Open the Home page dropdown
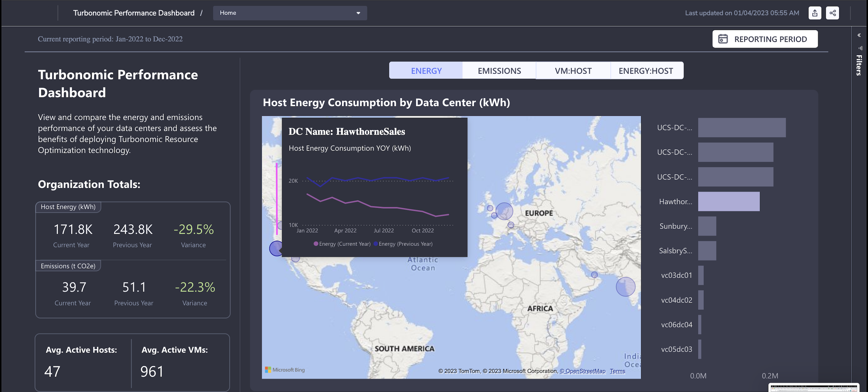Image resolution: width=868 pixels, height=392 pixels. 289,13
